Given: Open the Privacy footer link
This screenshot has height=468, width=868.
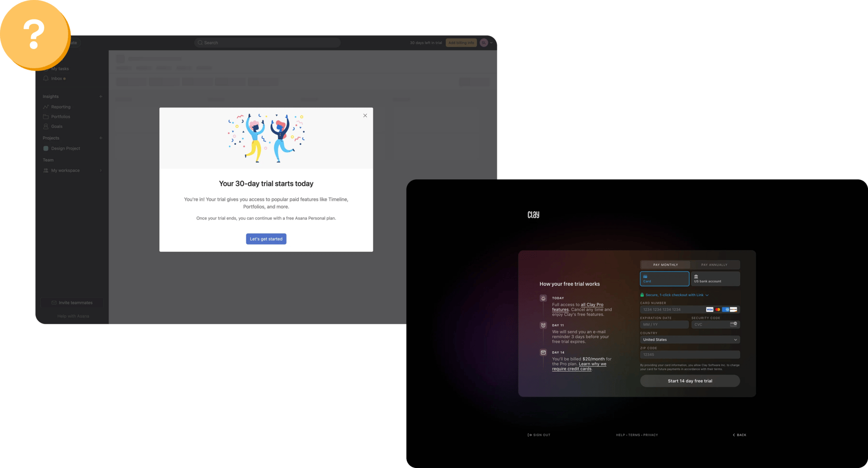Looking at the screenshot, I should pyautogui.click(x=651, y=435).
